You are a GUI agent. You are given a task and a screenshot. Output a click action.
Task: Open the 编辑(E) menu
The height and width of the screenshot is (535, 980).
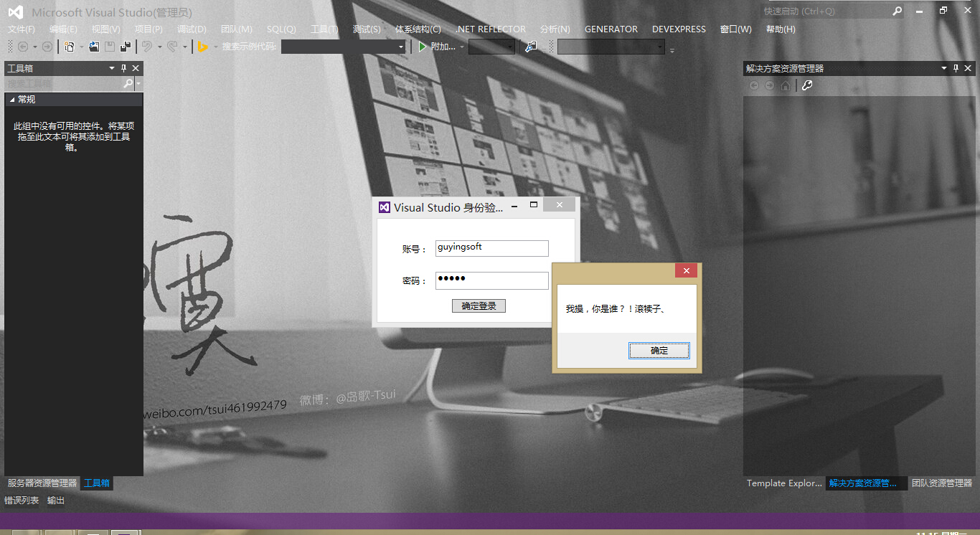point(63,29)
